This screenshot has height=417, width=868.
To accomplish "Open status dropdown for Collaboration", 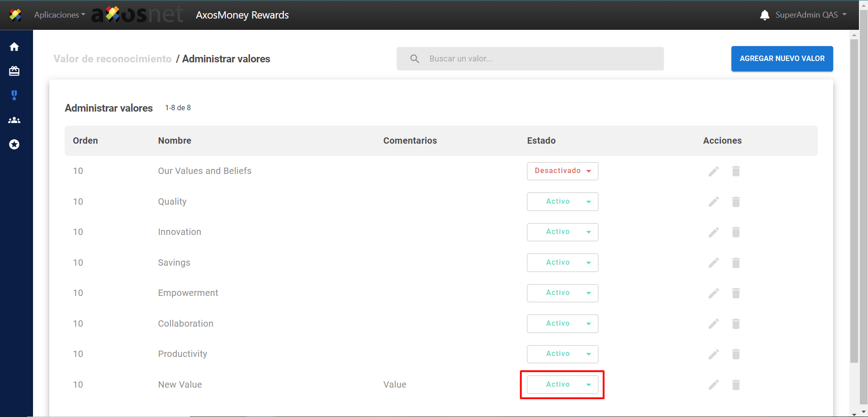I will coord(562,324).
